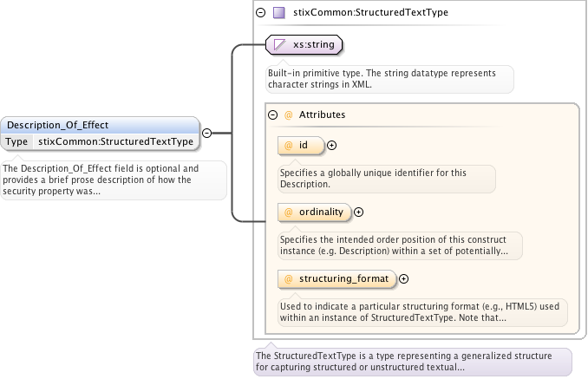The image size is (588, 379).
Task: Click the @ icon in id attribute
Action: click(x=289, y=146)
